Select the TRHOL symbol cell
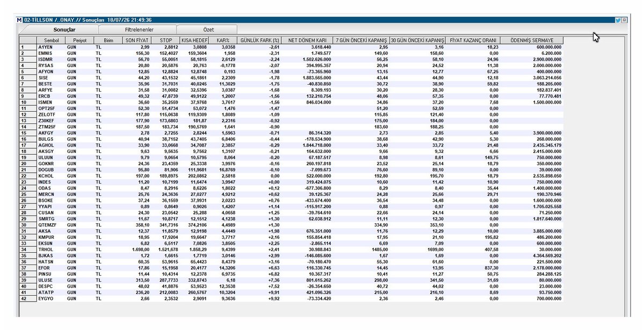 click(x=51, y=249)
